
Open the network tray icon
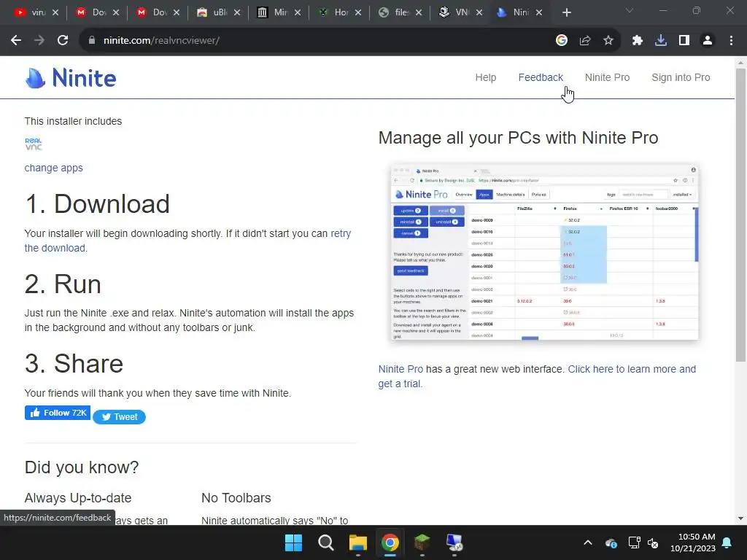(634, 542)
